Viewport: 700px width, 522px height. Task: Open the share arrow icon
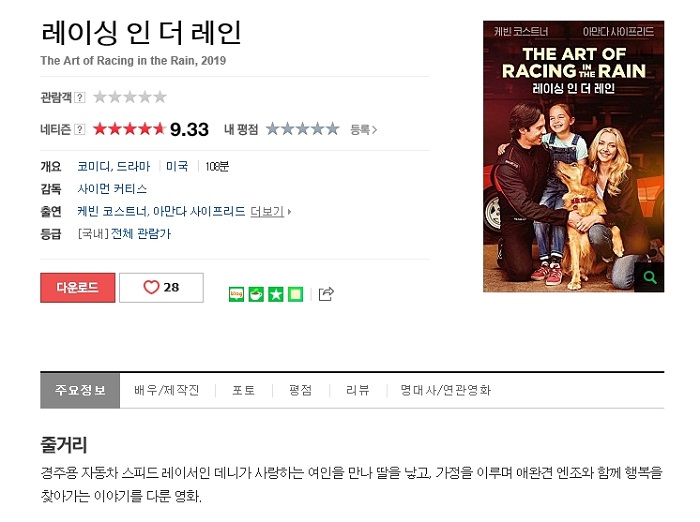coord(326,294)
